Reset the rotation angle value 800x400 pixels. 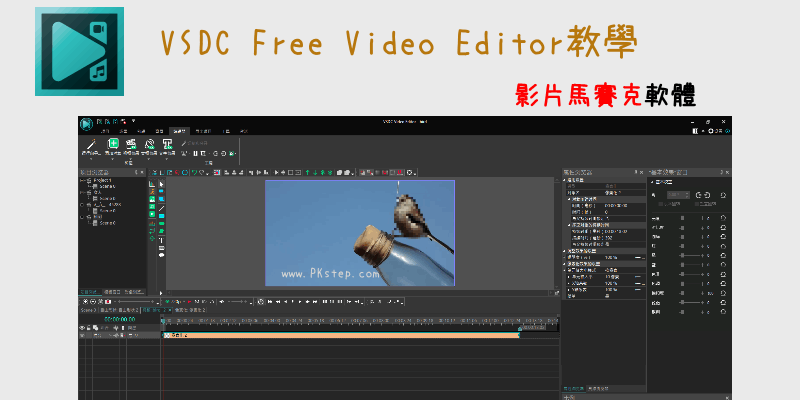[723, 195]
